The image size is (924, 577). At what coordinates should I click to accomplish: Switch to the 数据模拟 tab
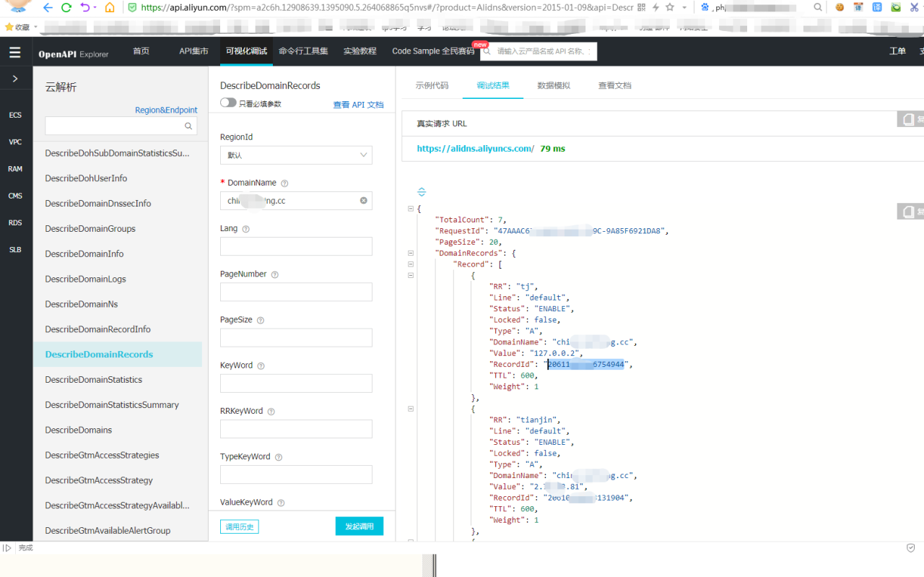[554, 85]
